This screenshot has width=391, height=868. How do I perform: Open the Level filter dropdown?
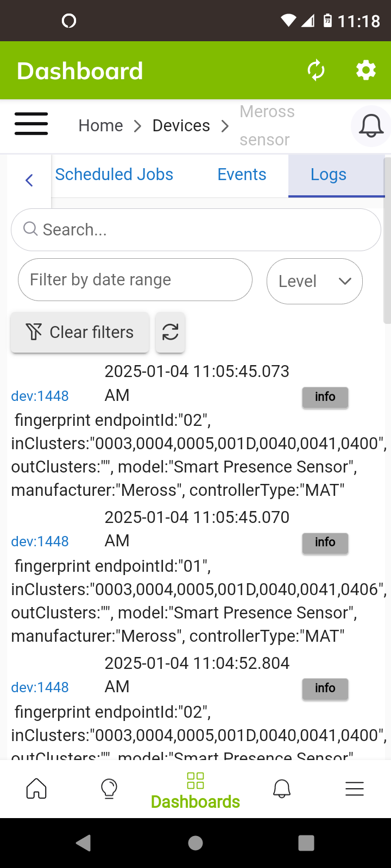314,281
